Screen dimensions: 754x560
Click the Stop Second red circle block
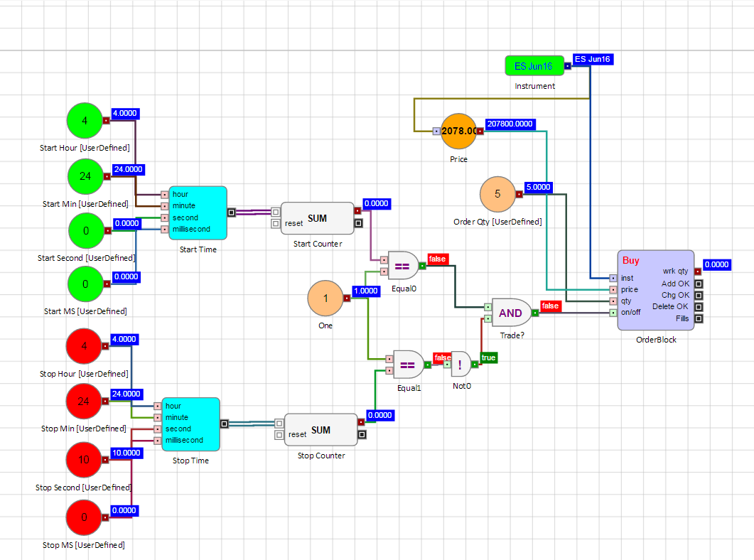point(84,460)
